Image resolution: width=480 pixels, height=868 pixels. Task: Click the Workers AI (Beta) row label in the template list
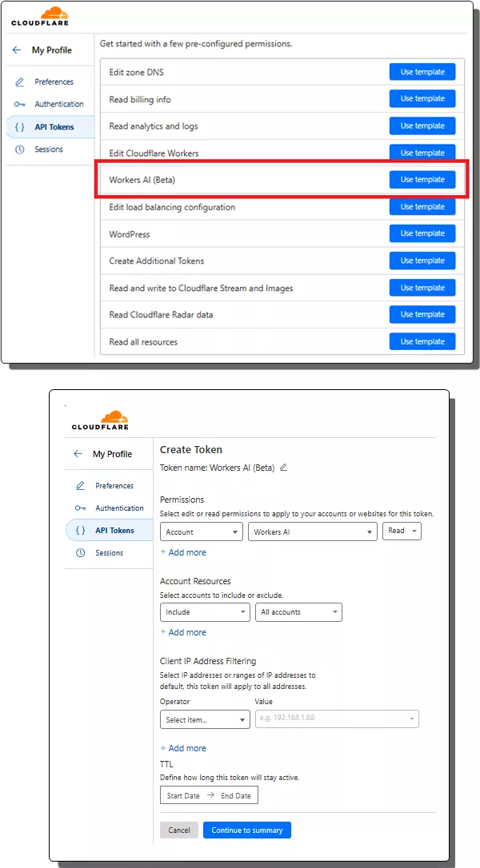(142, 180)
